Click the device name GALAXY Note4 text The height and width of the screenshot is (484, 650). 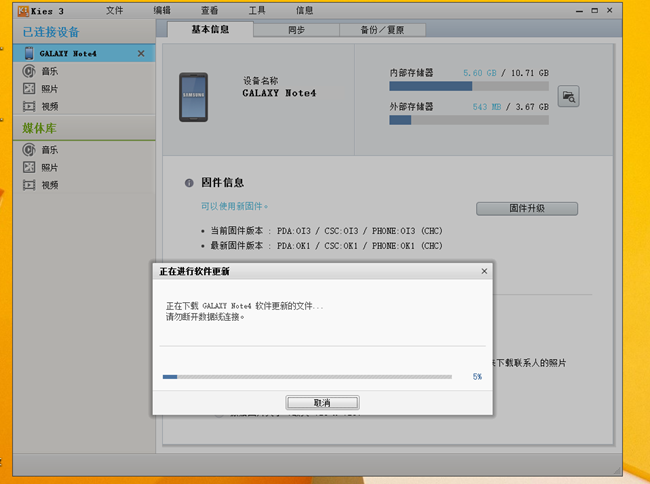[x=279, y=93]
